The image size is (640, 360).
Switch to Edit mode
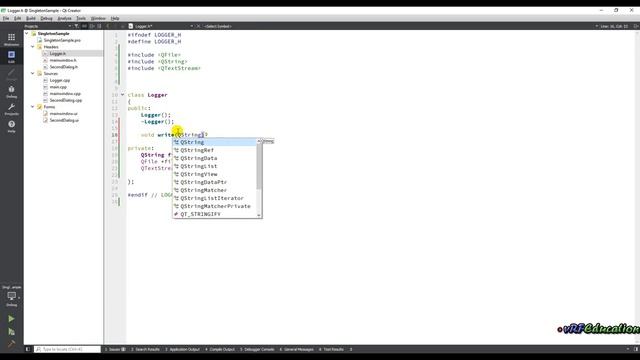pos(11,56)
